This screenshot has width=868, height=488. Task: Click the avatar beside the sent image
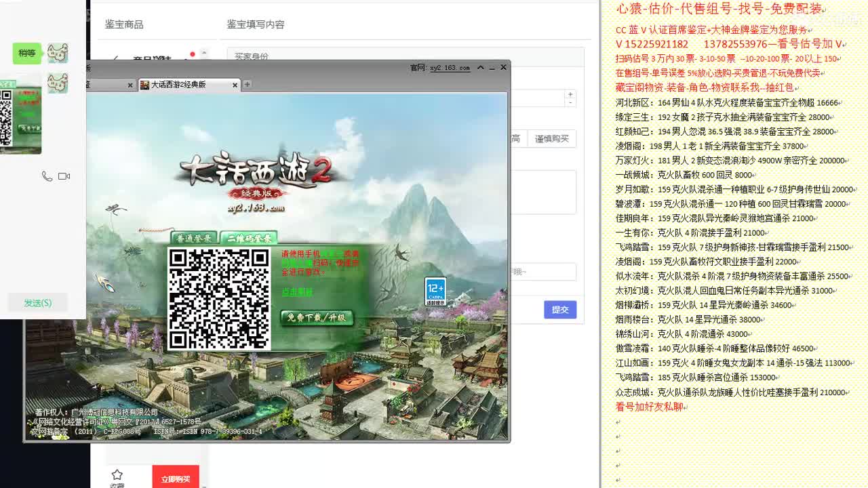58,83
